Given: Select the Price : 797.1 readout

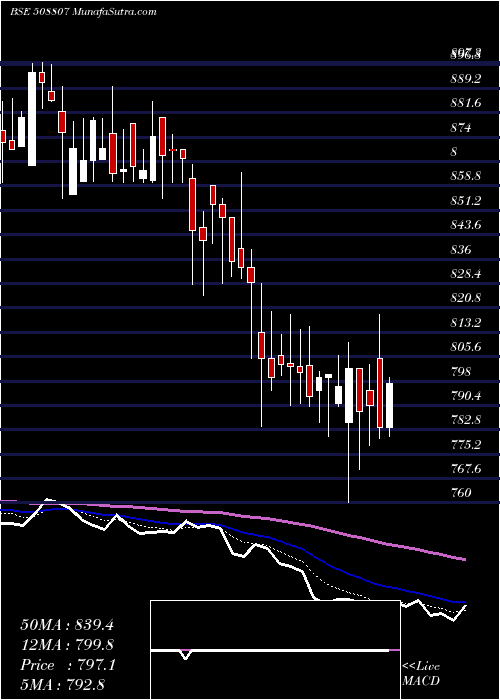Looking at the screenshot, I should [x=68, y=665].
